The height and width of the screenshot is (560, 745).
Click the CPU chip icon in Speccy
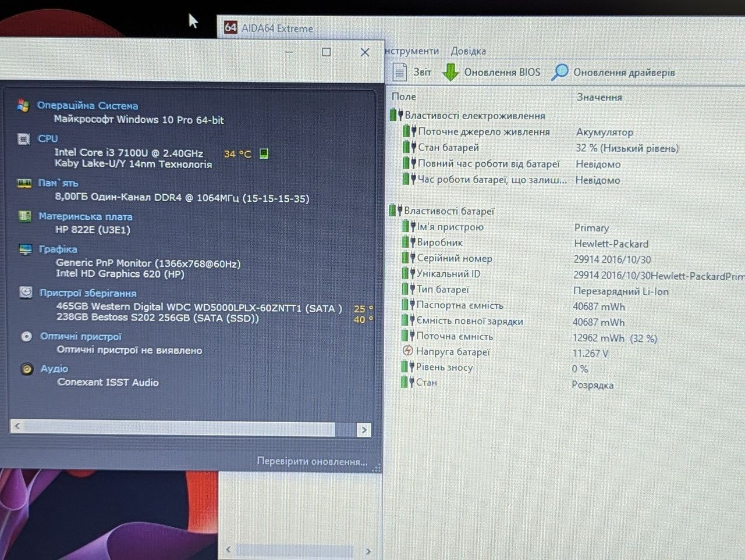point(23,139)
